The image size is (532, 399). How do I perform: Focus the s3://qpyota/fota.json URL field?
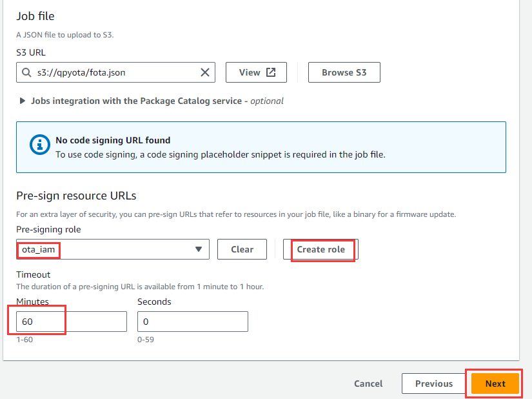[115, 72]
